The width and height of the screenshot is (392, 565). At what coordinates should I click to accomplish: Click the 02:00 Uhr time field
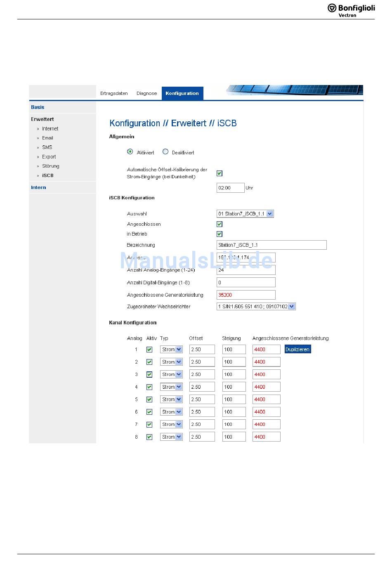pos(230,188)
